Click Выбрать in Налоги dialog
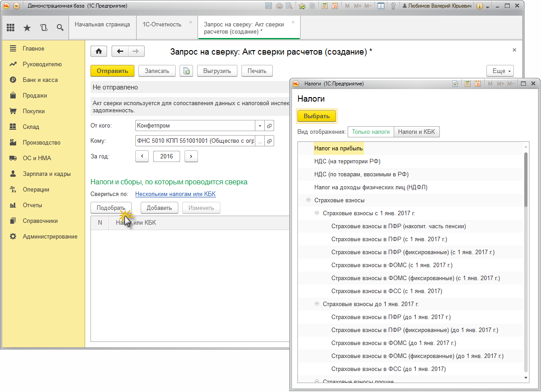 (x=317, y=116)
